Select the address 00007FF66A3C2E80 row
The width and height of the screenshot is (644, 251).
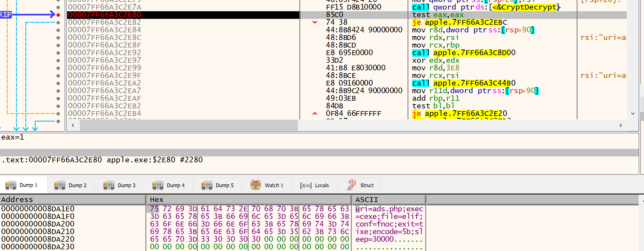(x=183, y=15)
